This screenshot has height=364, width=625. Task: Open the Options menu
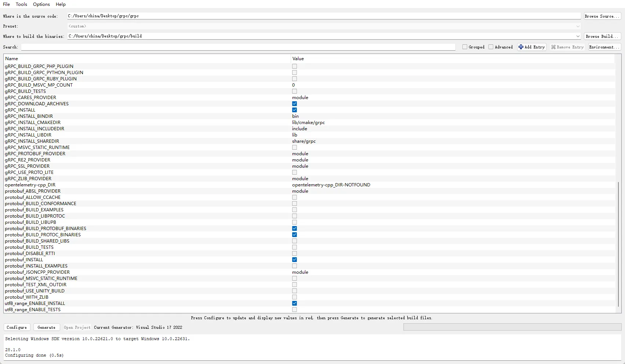(41, 4)
